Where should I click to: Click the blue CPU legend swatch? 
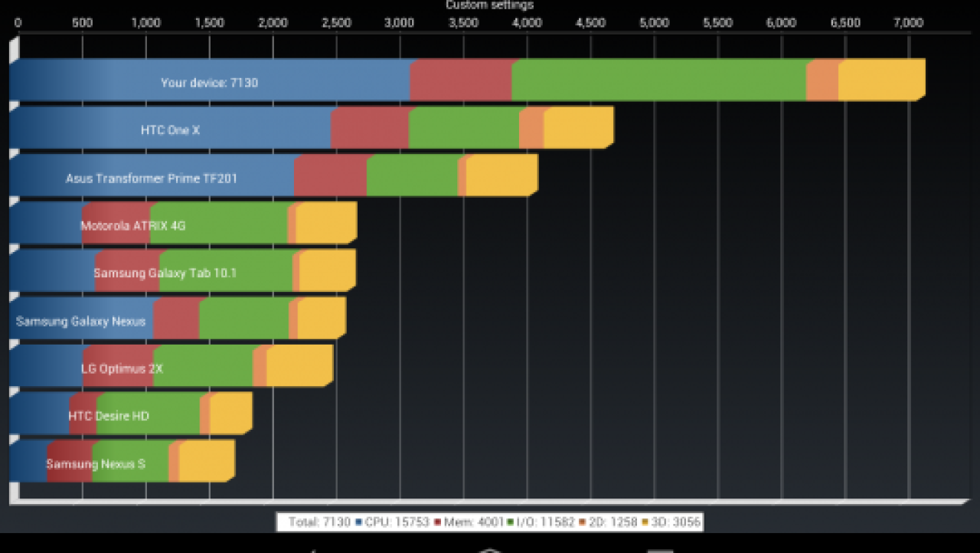click(x=358, y=522)
